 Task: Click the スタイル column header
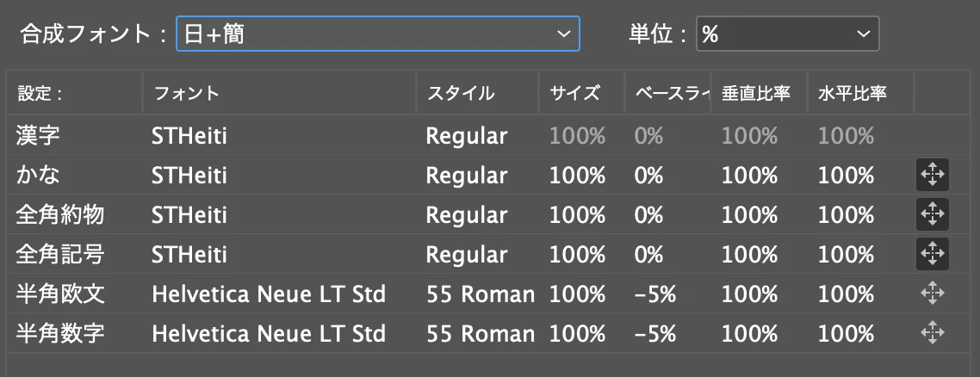(x=461, y=94)
